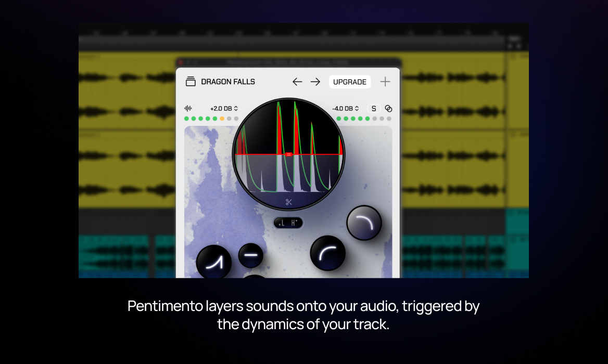
Task: Toggle the L H filter switch
Action: [x=288, y=223]
